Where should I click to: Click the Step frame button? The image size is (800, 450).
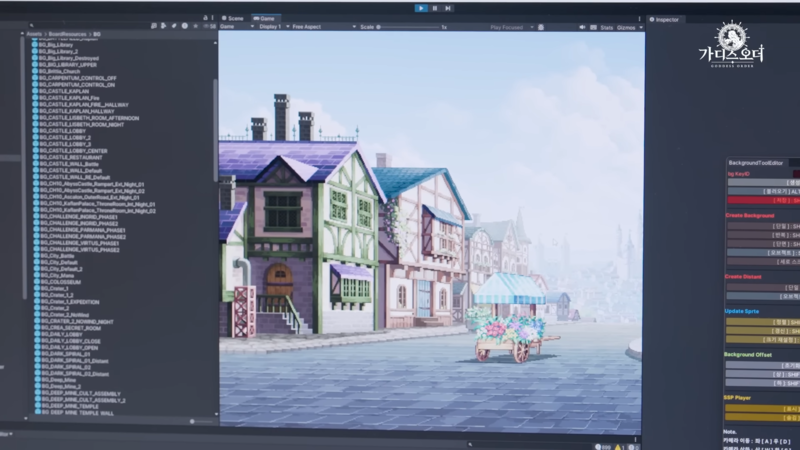(449, 8)
